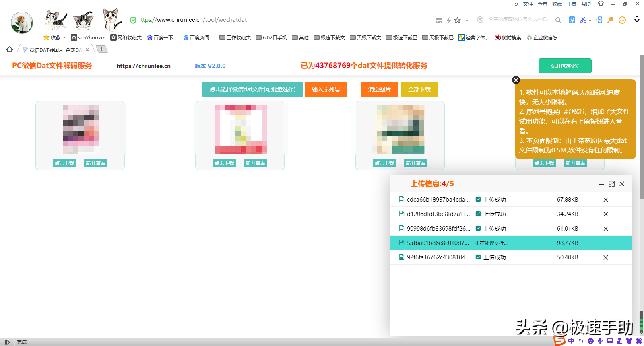The image size is (644, 346).
Task: Click the page vertical scrollbar
Action: (x=642, y=127)
